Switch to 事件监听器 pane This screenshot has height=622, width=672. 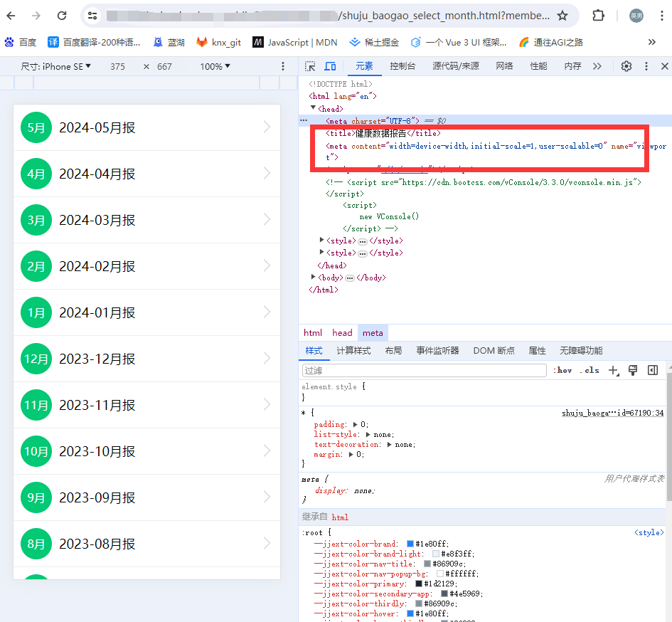437,351
